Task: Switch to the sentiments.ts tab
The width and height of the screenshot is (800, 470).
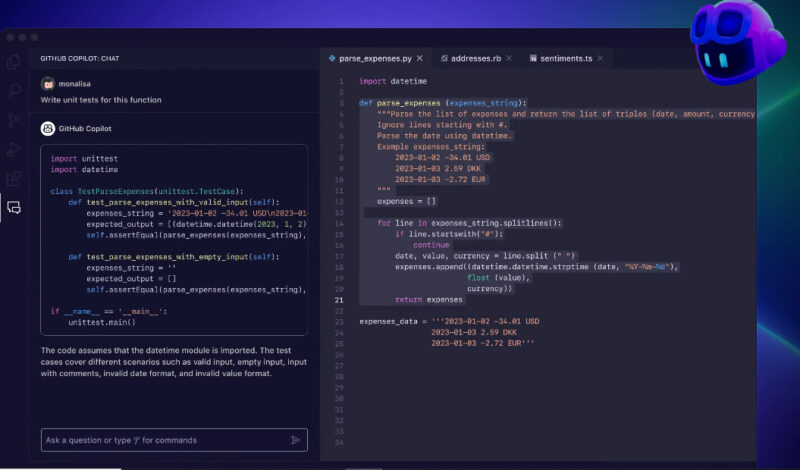Action: [566, 58]
